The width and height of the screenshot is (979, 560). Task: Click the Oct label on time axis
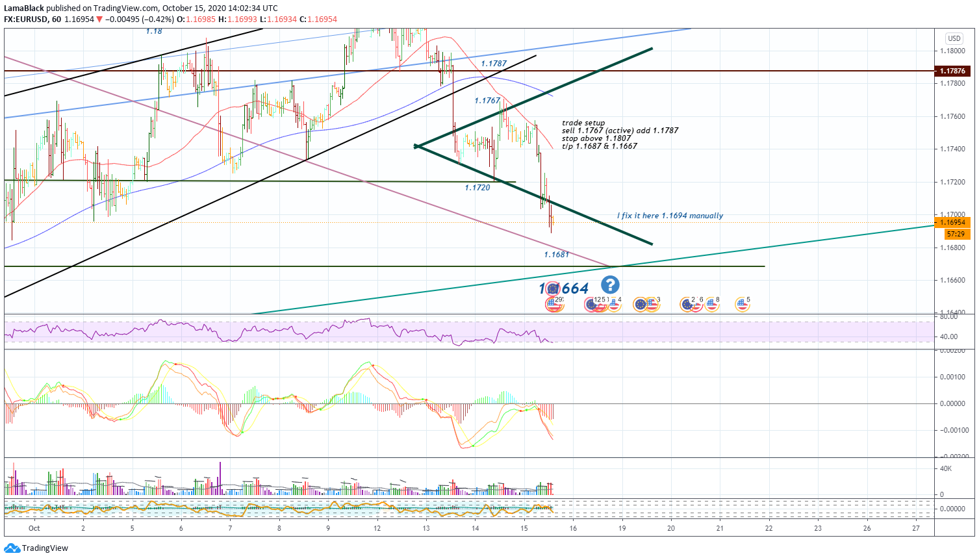click(34, 528)
